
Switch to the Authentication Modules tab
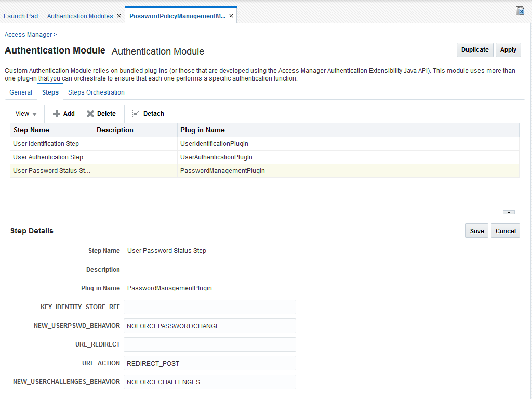(x=80, y=16)
